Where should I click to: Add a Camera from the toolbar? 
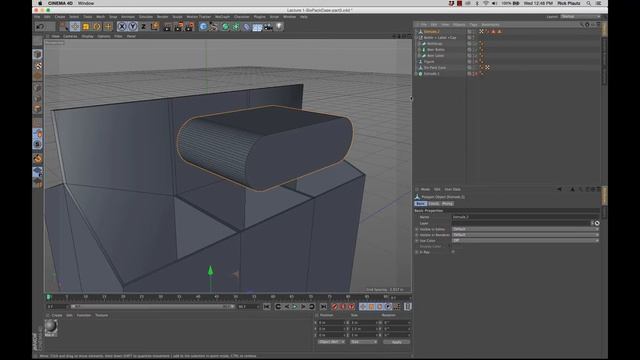click(268, 27)
